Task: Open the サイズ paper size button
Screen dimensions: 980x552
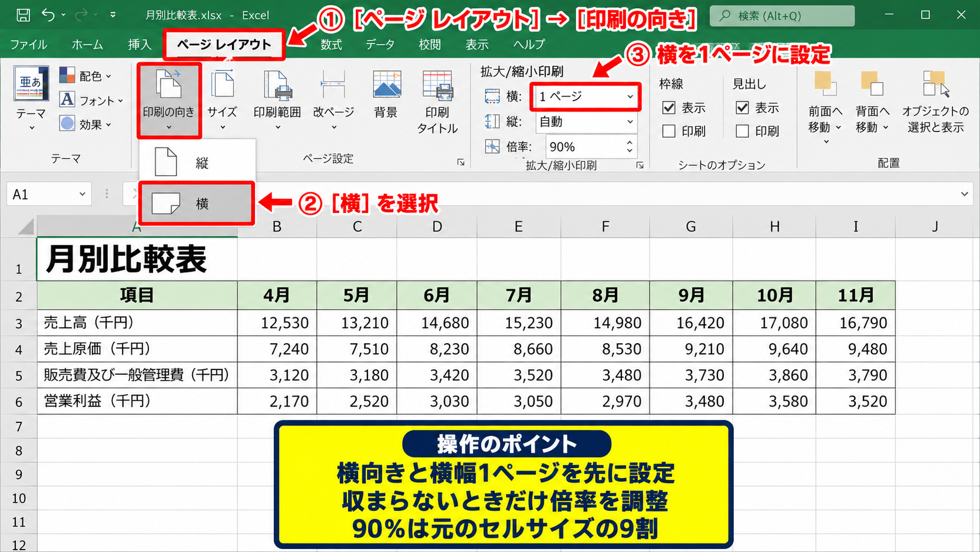Action: [x=222, y=100]
